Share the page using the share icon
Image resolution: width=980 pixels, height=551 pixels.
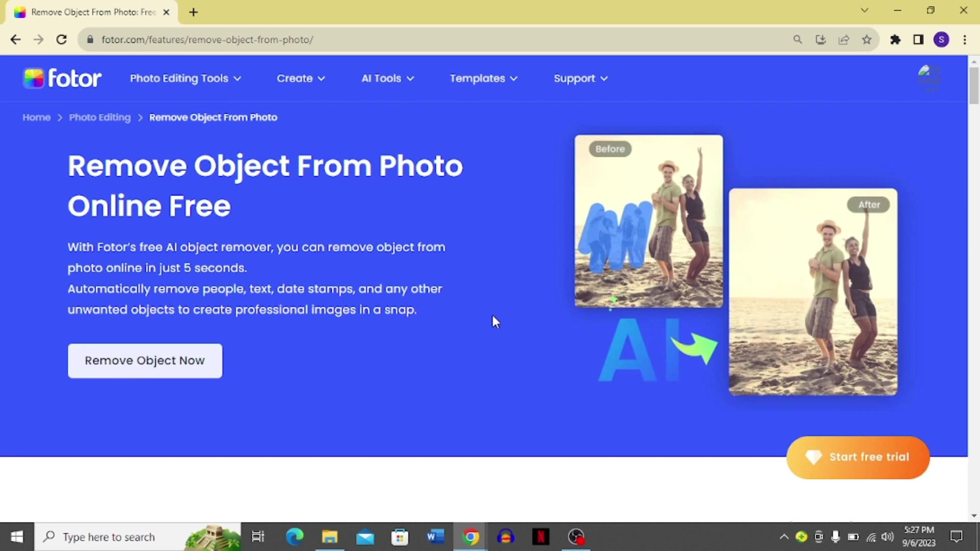pyautogui.click(x=843, y=39)
